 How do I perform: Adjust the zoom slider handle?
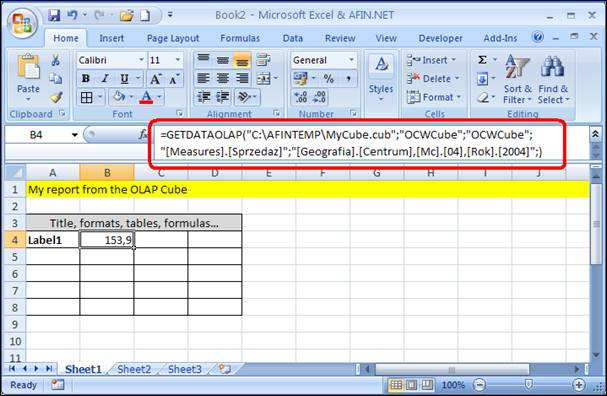tap(528, 384)
